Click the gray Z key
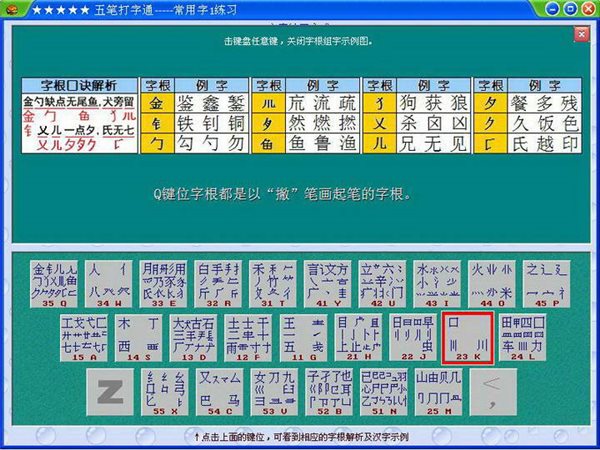 [x=110, y=392]
